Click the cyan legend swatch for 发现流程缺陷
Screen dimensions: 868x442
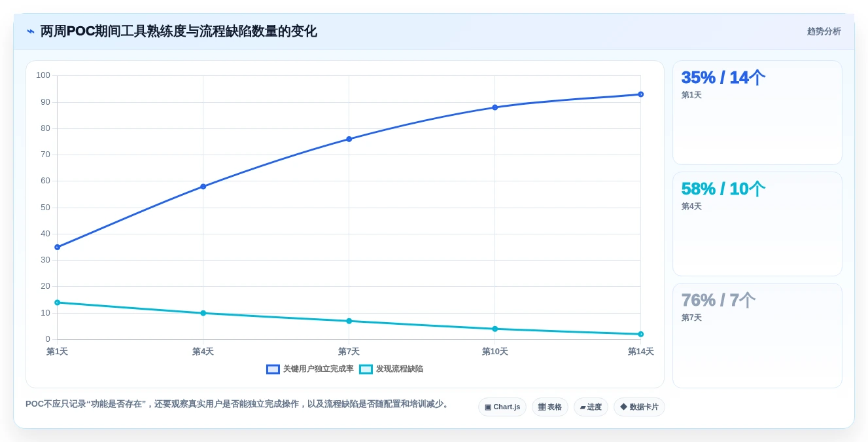tap(366, 369)
